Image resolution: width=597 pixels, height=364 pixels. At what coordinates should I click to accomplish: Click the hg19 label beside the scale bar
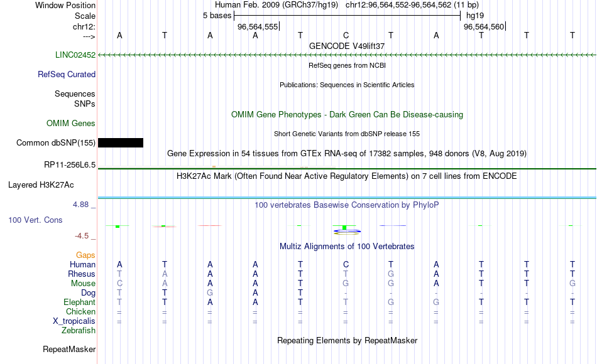click(x=475, y=16)
